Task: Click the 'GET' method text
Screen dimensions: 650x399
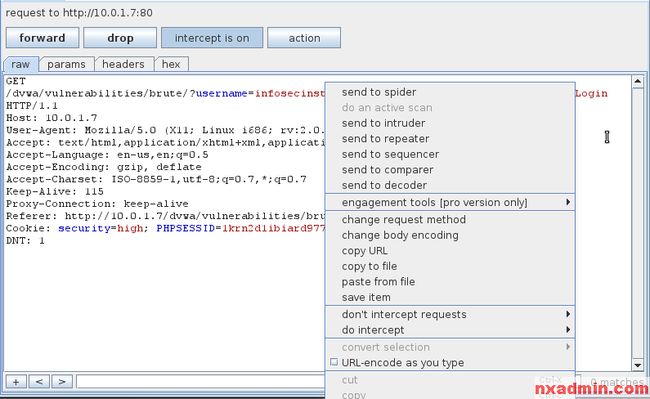Action: 16,81
